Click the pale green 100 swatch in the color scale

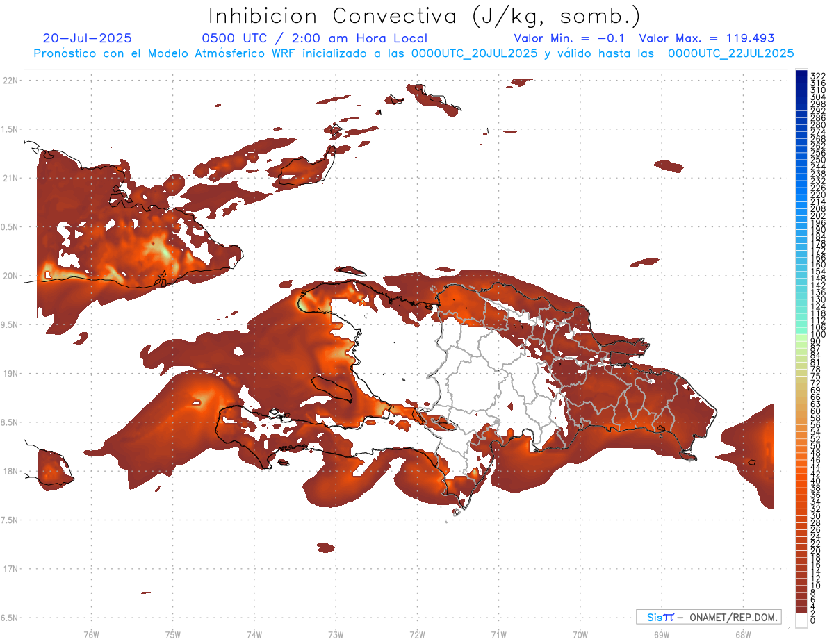(801, 338)
